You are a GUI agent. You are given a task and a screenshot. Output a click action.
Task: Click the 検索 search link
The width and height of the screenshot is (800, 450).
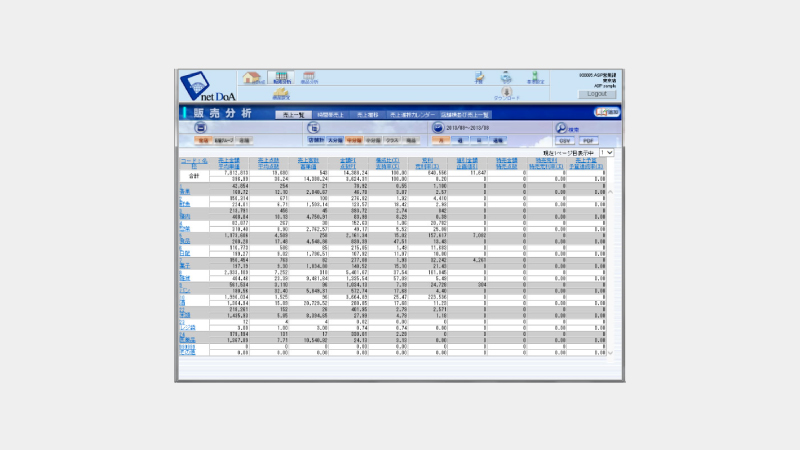[573, 130]
